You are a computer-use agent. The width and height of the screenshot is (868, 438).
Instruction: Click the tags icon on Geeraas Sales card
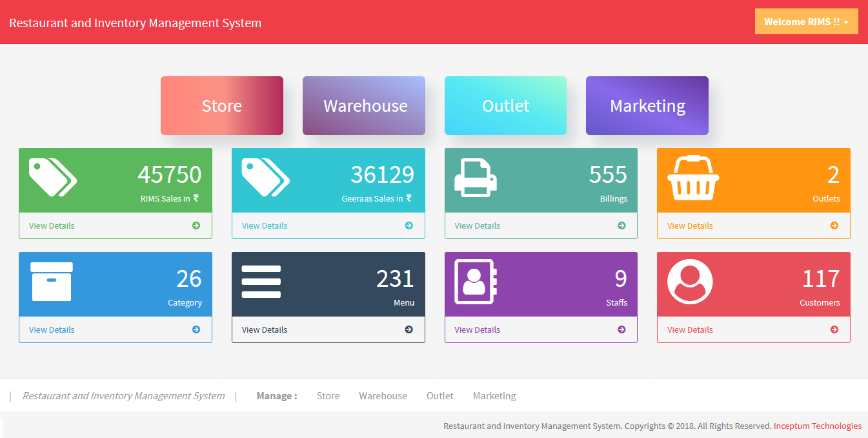pos(265,177)
